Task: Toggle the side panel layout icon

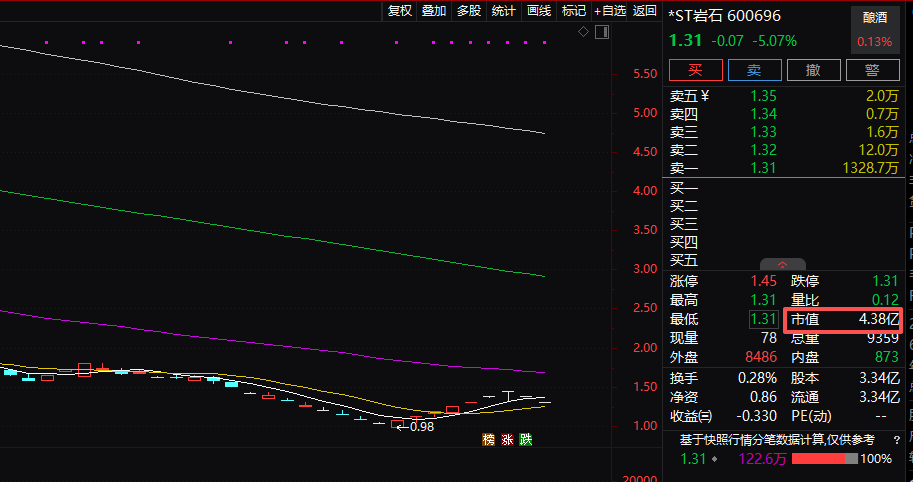Action: point(601,32)
